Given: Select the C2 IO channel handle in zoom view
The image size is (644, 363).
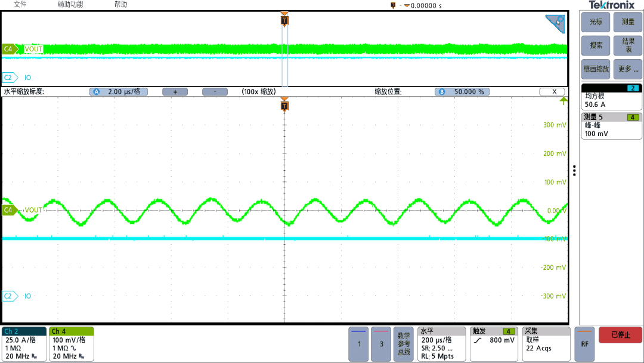Looking at the screenshot, I should (8, 296).
